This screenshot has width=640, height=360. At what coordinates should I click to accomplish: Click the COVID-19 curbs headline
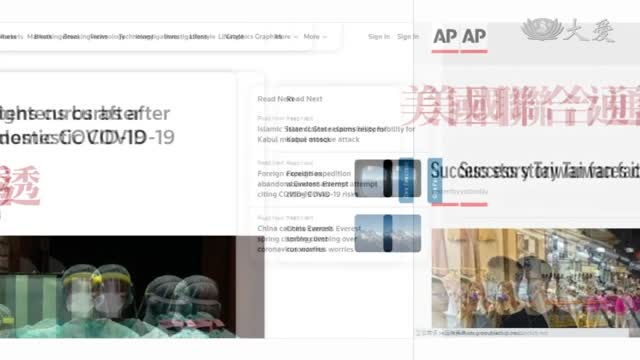pos(87,125)
